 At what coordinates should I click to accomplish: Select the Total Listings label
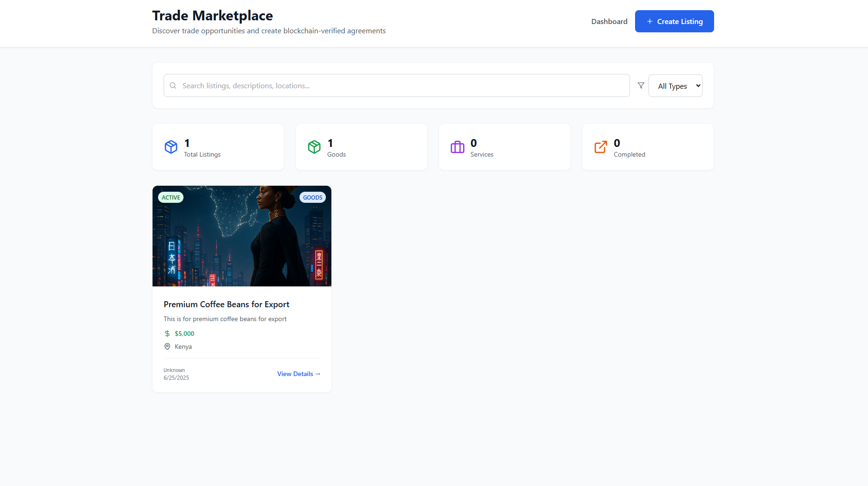coord(202,154)
